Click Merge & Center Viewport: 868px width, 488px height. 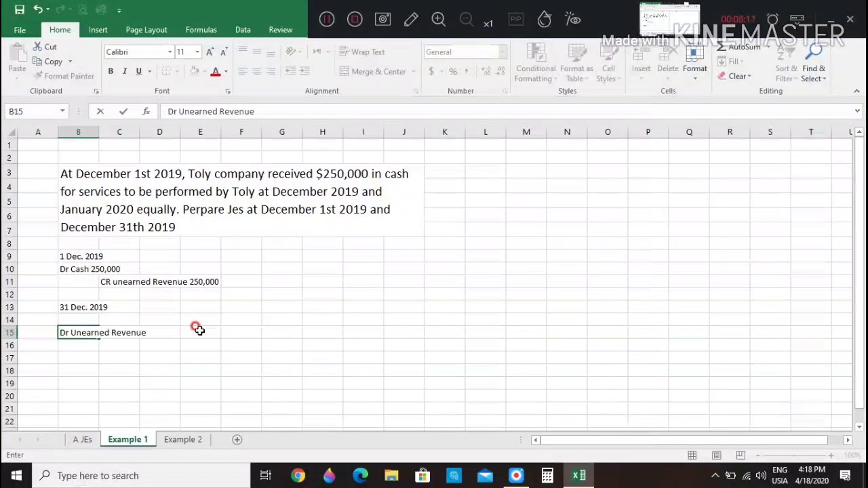372,71
